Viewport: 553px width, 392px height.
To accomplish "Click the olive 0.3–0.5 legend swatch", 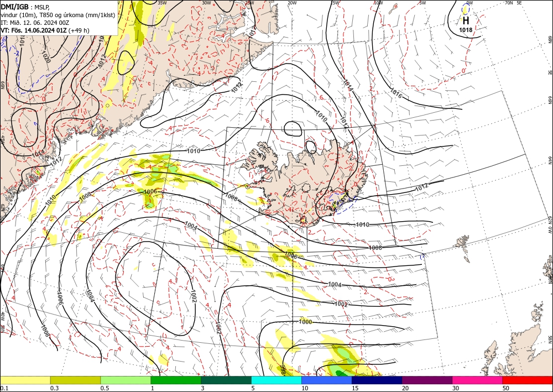I will [75, 380].
